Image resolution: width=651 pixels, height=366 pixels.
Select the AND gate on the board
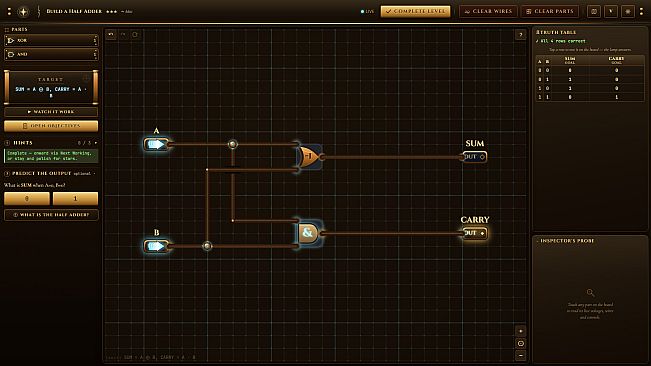[309, 233]
